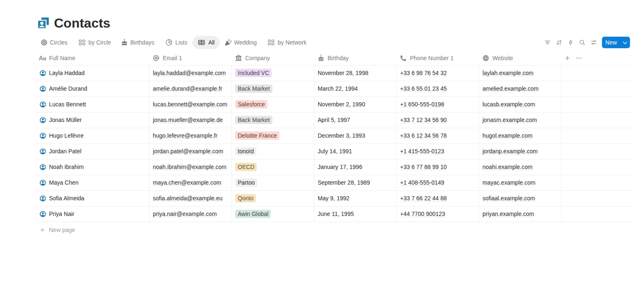Add a new property with the plus icon
Image resolution: width=644 pixels, height=286 pixels.
[567, 58]
